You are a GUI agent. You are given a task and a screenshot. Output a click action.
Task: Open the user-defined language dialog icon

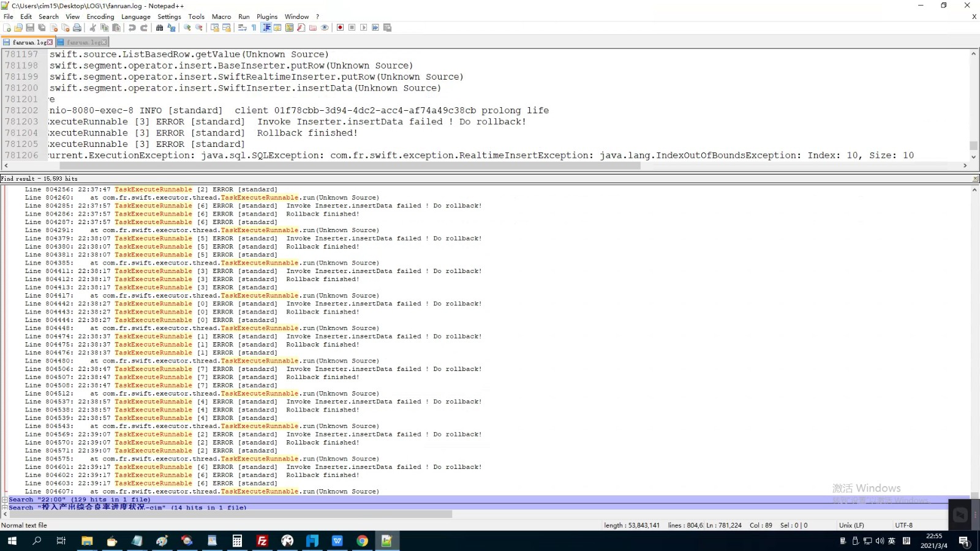click(277, 28)
